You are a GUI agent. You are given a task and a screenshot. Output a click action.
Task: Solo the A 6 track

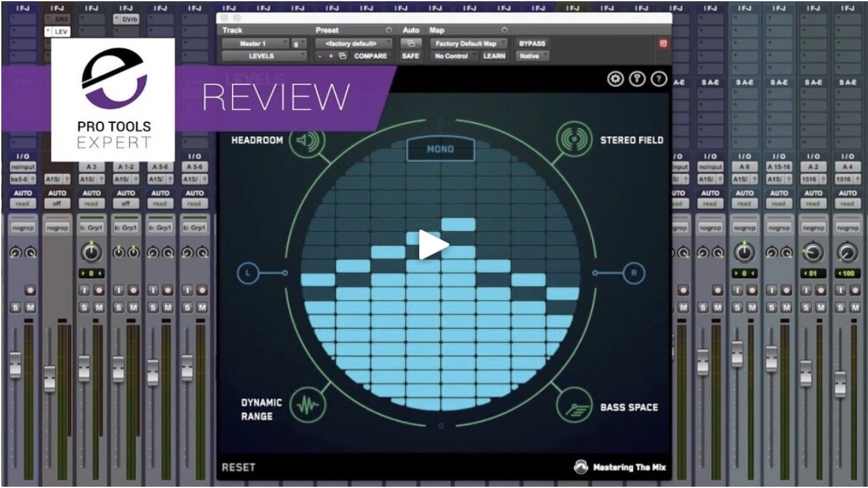tap(738, 307)
